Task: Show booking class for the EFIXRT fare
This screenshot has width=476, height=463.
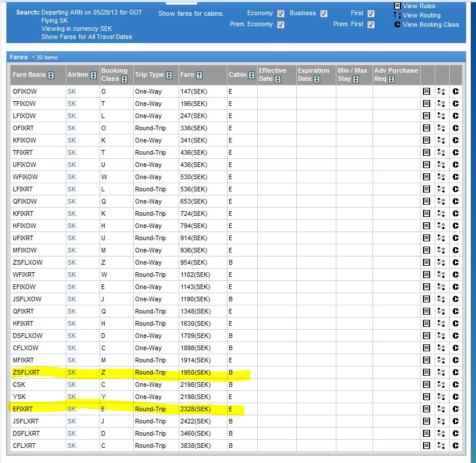Action: [x=456, y=409]
